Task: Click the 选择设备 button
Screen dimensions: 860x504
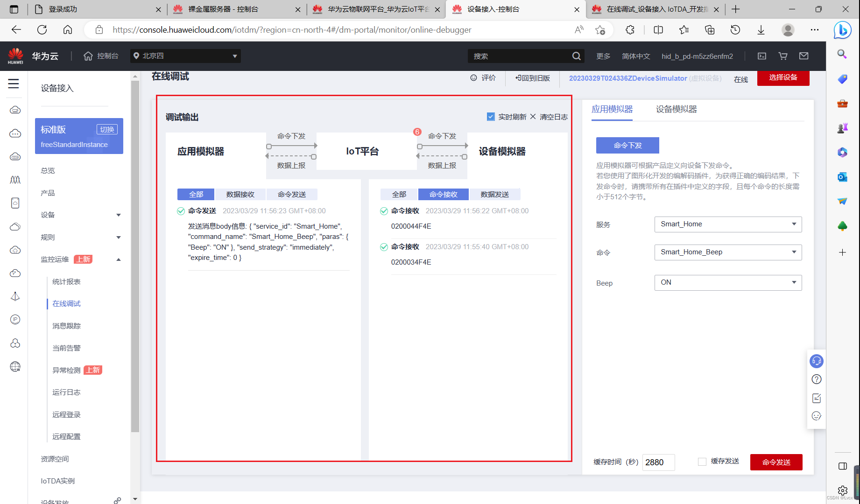Action: pos(783,78)
